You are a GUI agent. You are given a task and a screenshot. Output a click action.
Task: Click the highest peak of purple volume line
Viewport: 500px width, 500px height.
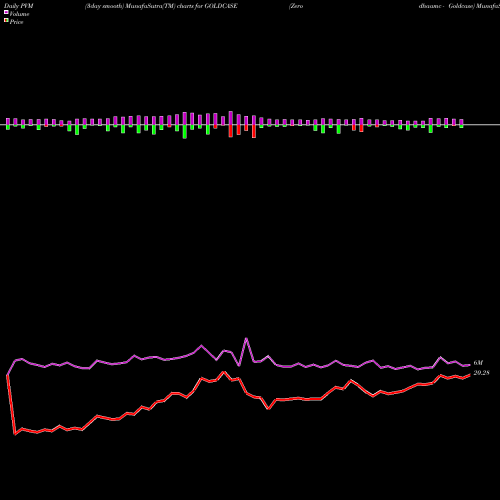246,339
